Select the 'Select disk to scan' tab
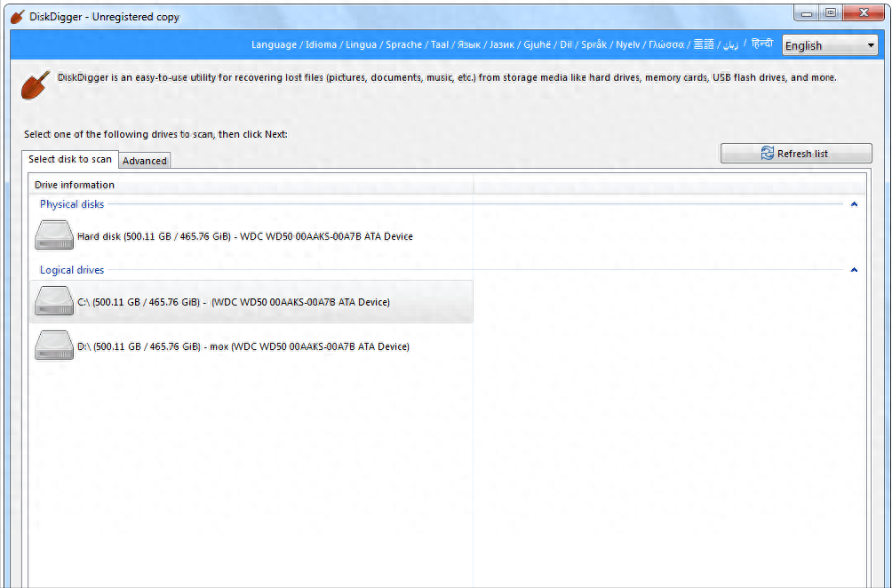Screen dimensions: 892x588 [70, 159]
